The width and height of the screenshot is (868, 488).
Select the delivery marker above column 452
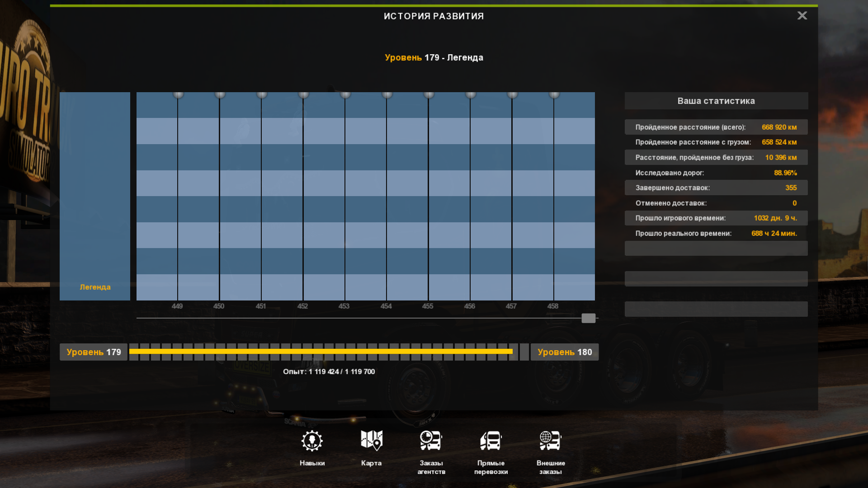click(303, 94)
